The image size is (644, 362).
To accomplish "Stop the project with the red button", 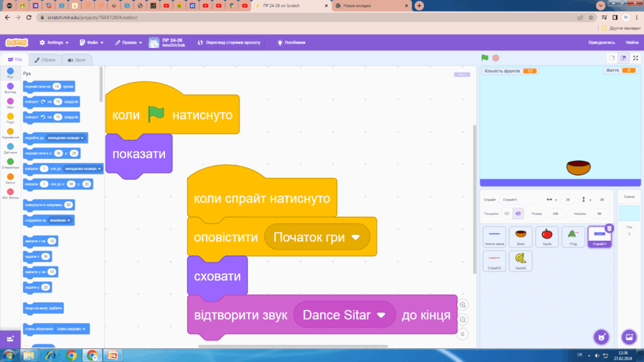I will [496, 58].
